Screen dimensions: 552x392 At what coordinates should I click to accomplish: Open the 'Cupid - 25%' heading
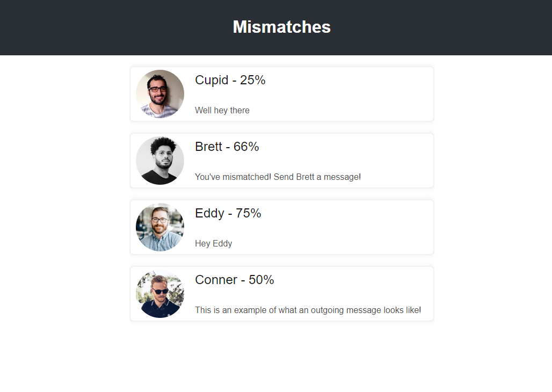pyautogui.click(x=230, y=80)
